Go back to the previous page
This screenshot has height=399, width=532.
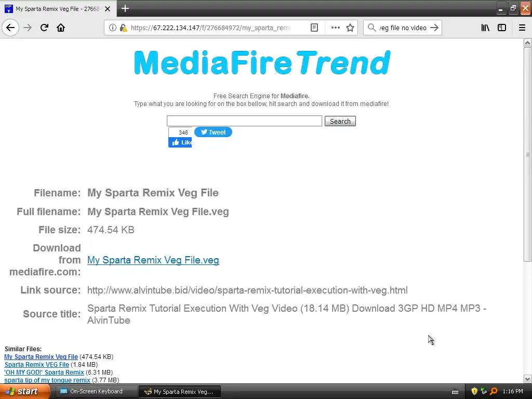(x=10, y=28)
